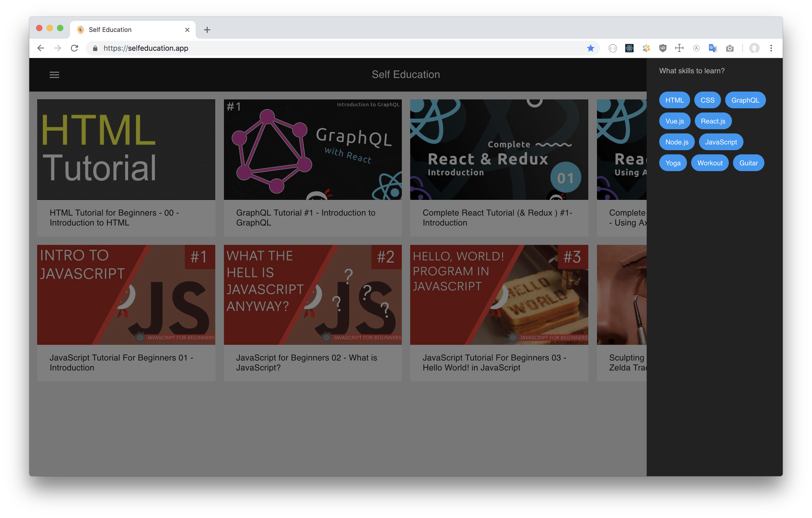Image resolution: width=812 pixels, height=518 pixels.
Task: Toggle the Yoga skill chip
Action: [673, 163]
